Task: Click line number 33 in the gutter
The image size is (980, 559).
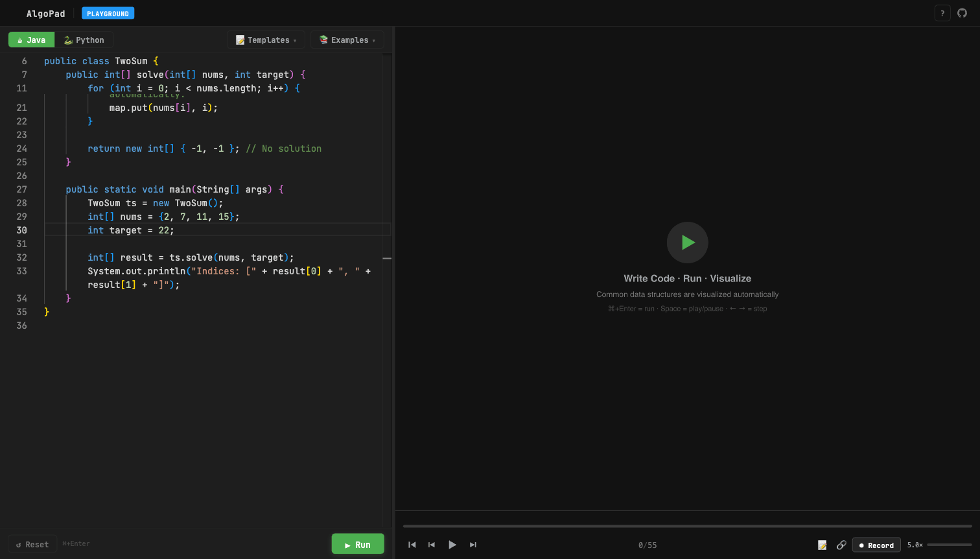Action: pyautogui.click(x=22, y=271)
